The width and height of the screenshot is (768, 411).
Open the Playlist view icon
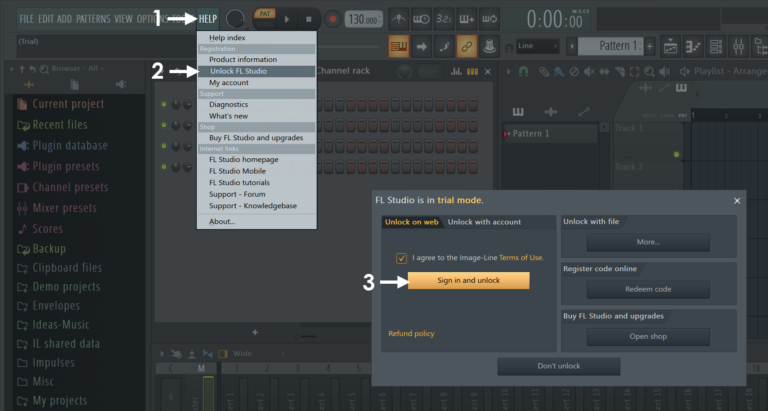coord(670,47)
